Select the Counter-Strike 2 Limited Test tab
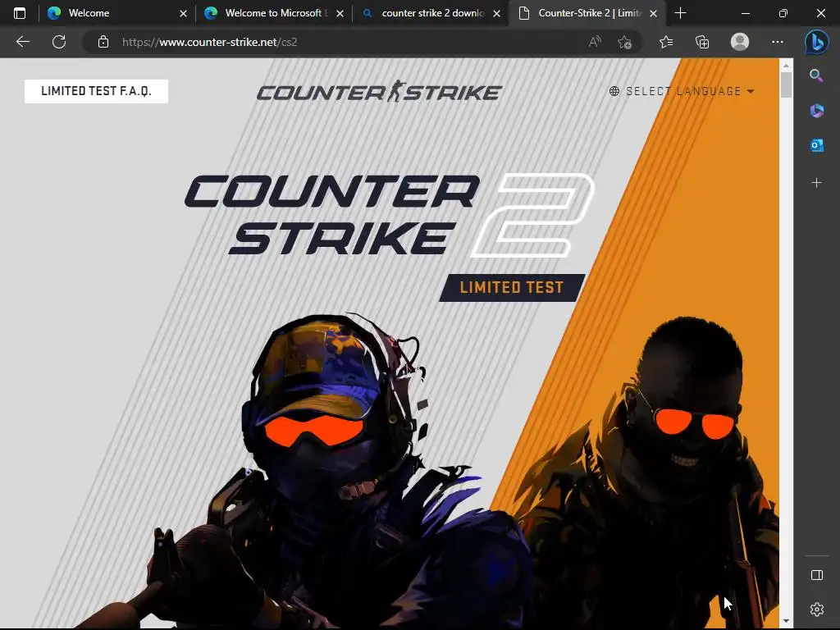The height and width of the screenshot is (630, 840). (x=586, y=13)
